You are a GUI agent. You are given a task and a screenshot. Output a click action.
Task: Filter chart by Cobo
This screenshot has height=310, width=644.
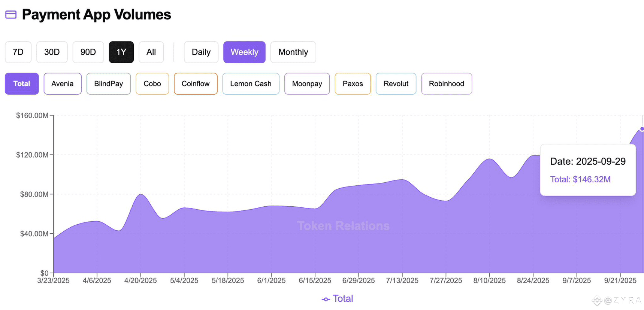tap(152, 83)
